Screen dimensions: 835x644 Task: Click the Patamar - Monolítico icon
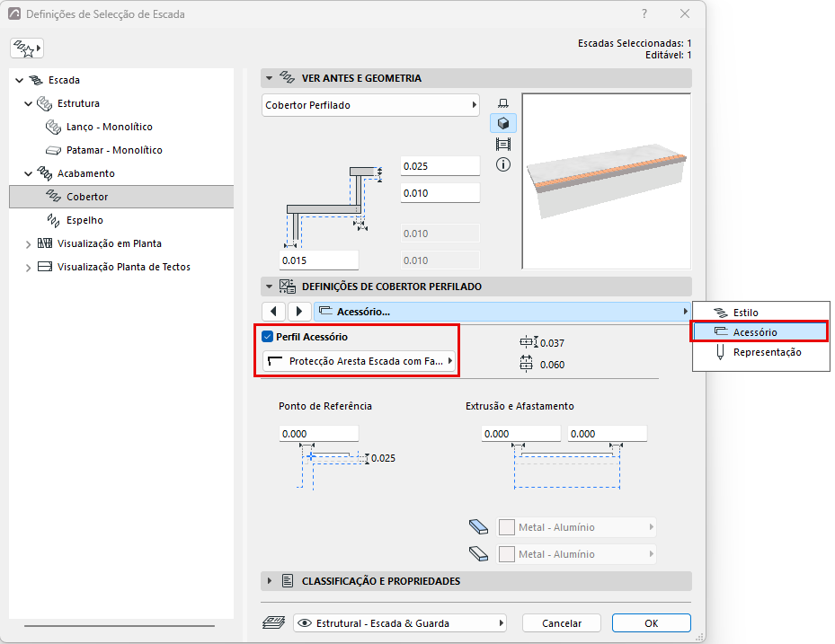53,150
